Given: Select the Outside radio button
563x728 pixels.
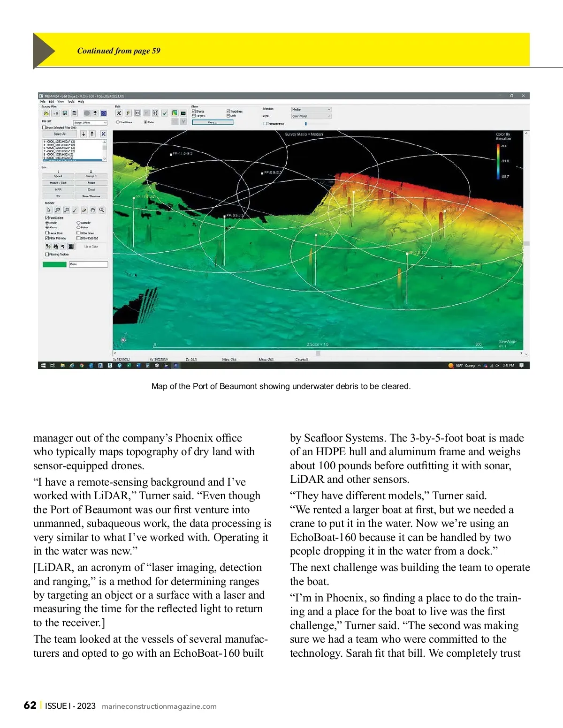Looking at the screenshot, I should [78, 223].
